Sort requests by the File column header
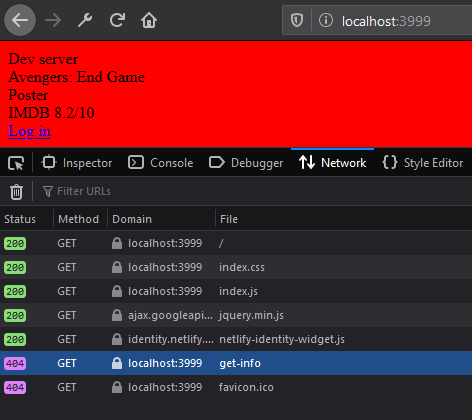The width and height of the screenshot is (472, 420). 344,219
